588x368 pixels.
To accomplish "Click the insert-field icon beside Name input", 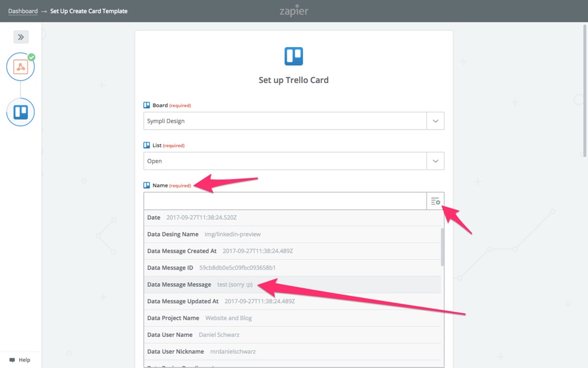I will [x=435, y=201].
